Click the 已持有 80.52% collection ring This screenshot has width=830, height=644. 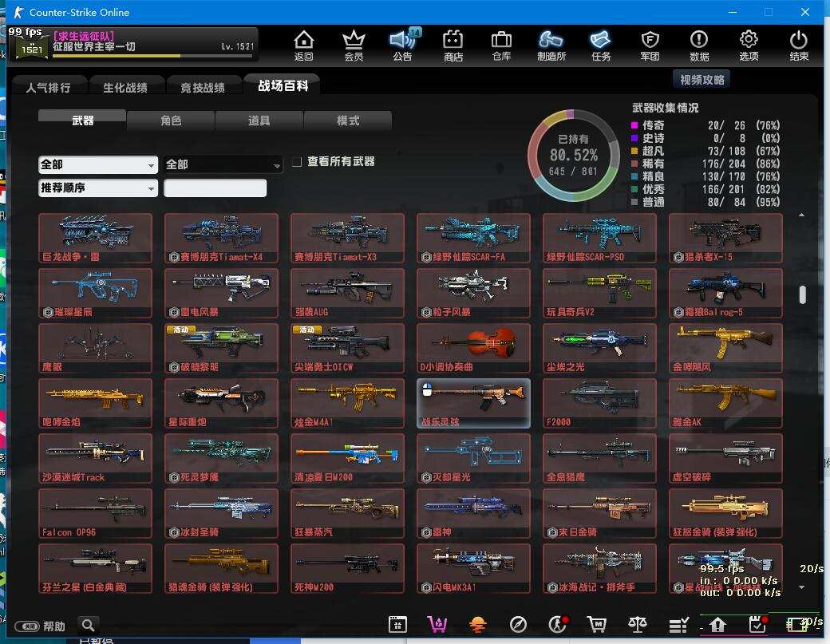[574, 155]
